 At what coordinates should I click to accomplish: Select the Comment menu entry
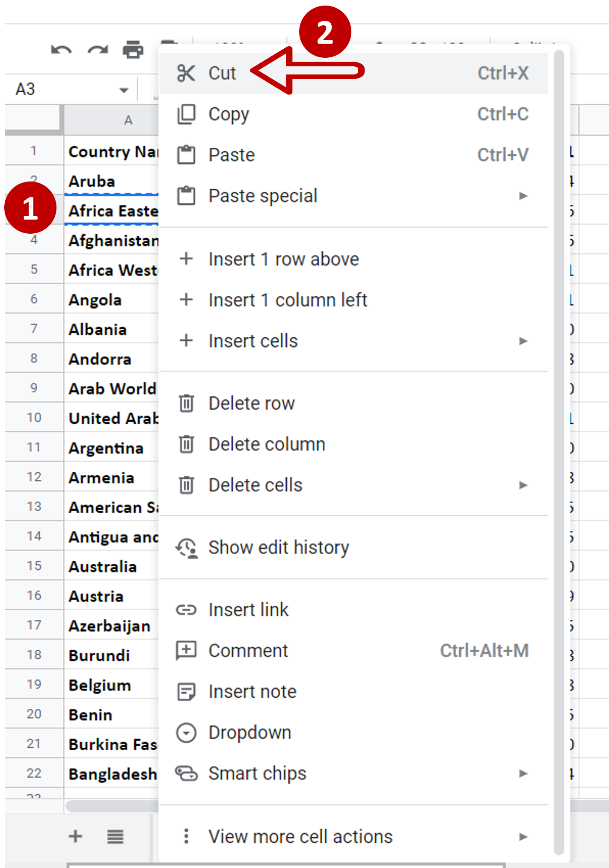pos(354,651)
